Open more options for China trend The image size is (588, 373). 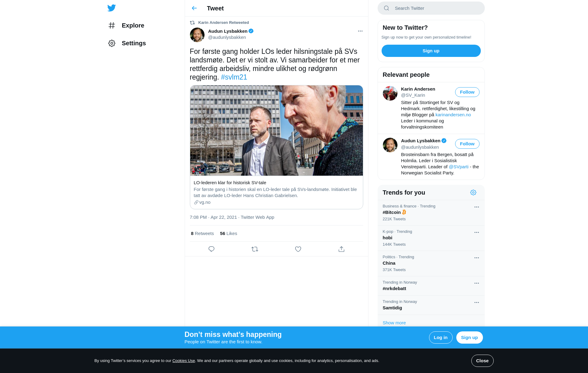(477, 258)
